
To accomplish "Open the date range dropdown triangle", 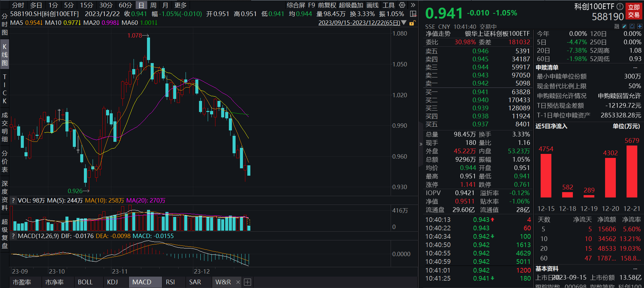I will point(404,23).
